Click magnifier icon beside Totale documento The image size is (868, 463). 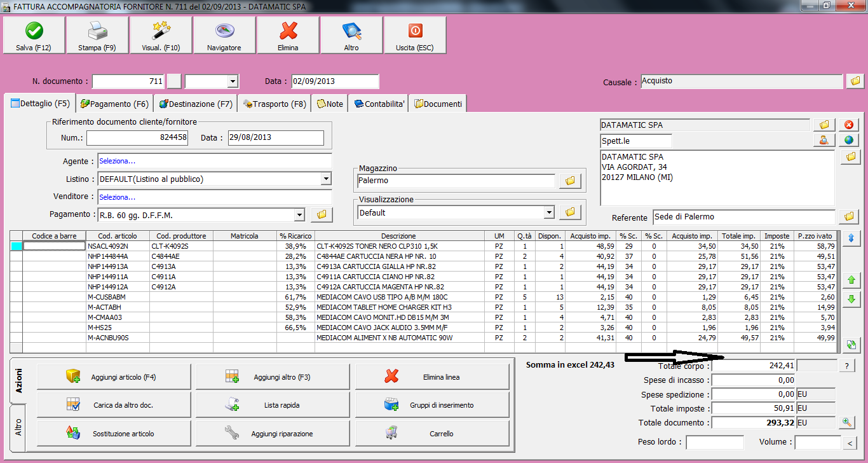848,422
